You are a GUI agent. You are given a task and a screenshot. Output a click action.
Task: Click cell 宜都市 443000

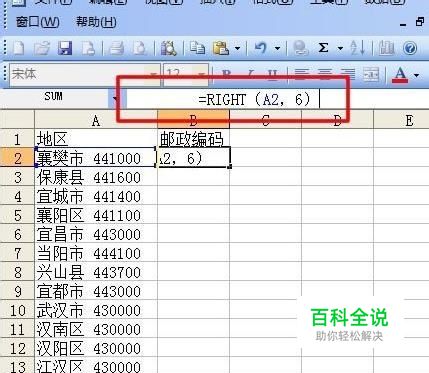coord(96,291)
